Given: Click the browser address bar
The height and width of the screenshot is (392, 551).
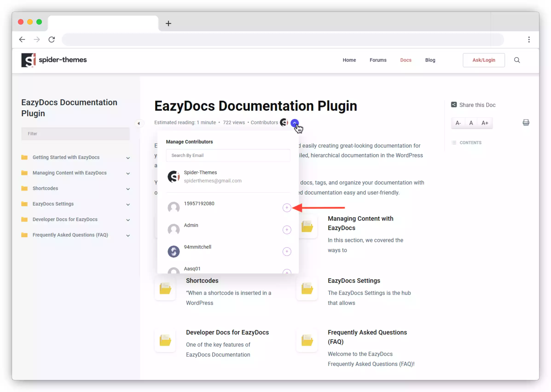Looking at the screenshot, I should coord(282,39).
